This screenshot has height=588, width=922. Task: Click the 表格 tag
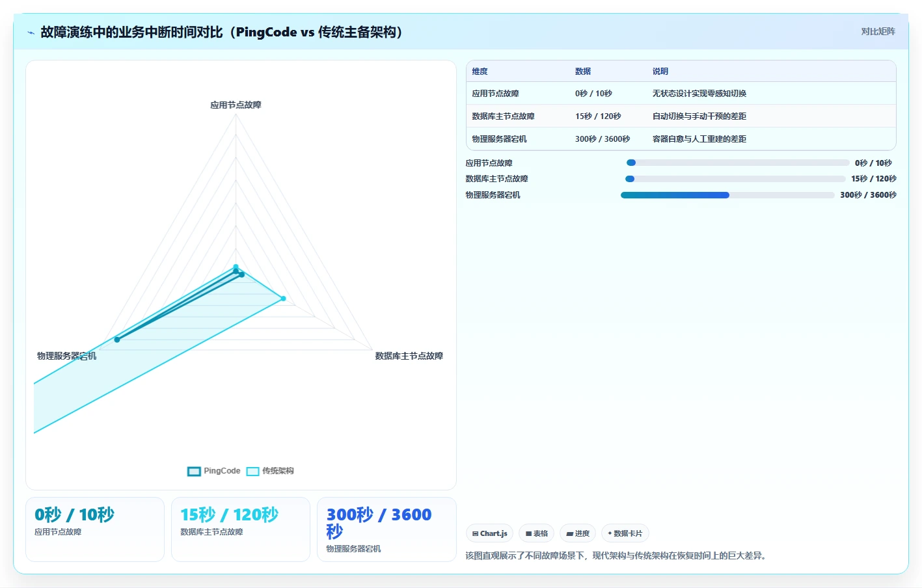(537, 533)
